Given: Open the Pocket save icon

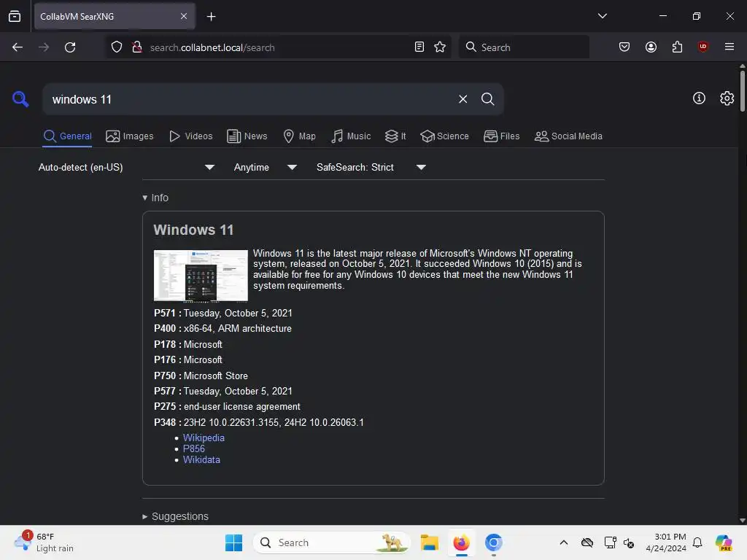Looking at the screenshot, I should (x=624, y=47).
